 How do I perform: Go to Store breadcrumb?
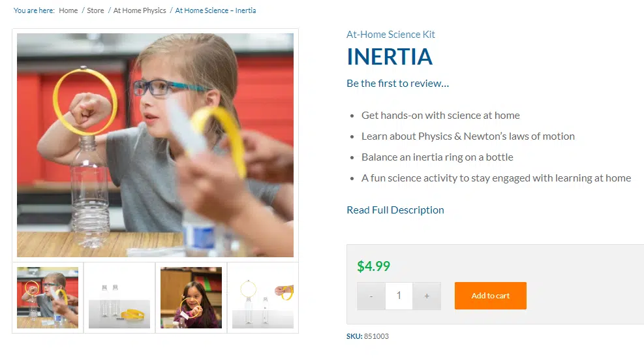point(95,10)
